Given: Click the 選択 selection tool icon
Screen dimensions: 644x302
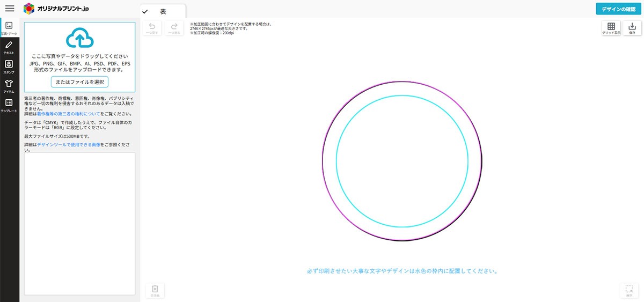Looking at the screenshot, I should (629, 290).
